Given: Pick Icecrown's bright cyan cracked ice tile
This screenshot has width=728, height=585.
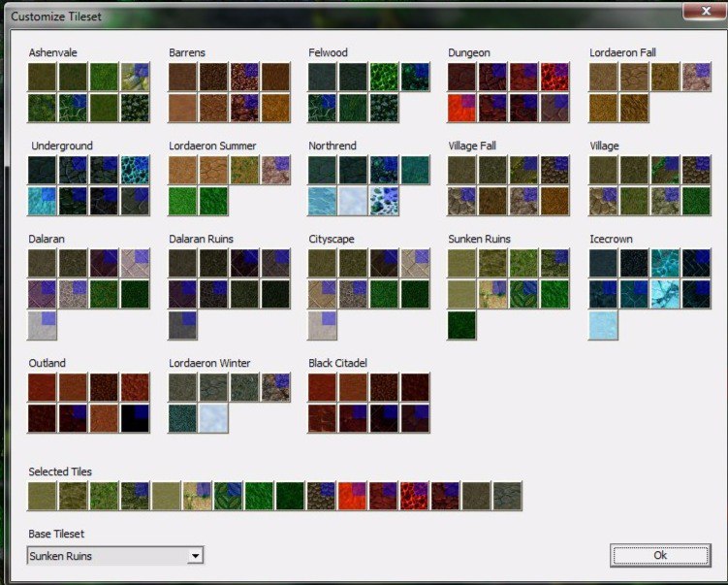Looking at the screenshot, I should click(x=665, y=294).
